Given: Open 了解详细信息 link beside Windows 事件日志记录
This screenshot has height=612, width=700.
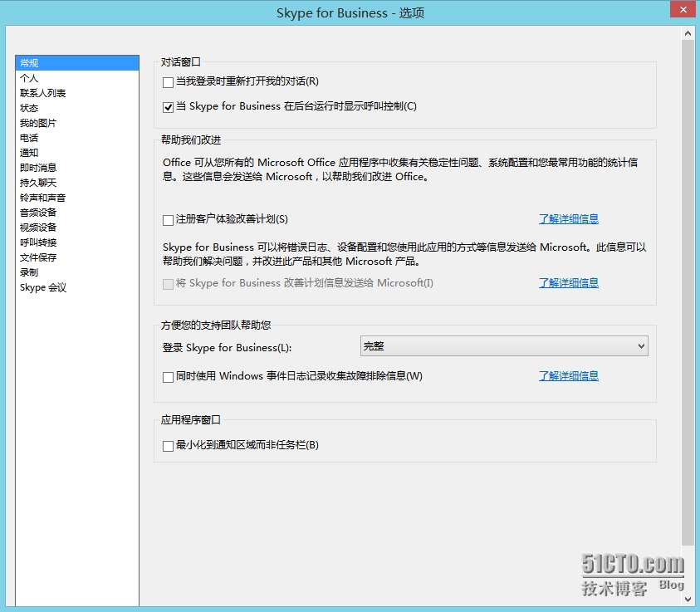Looking at the screenshot, I should coord(568,376).
